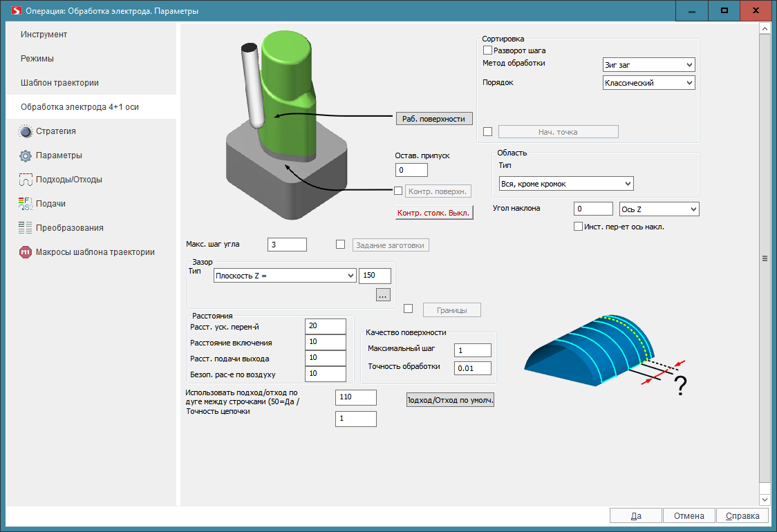Open Порядок dropdown (Классический)
Screen dimensions: 777x532
click(648, 83)
